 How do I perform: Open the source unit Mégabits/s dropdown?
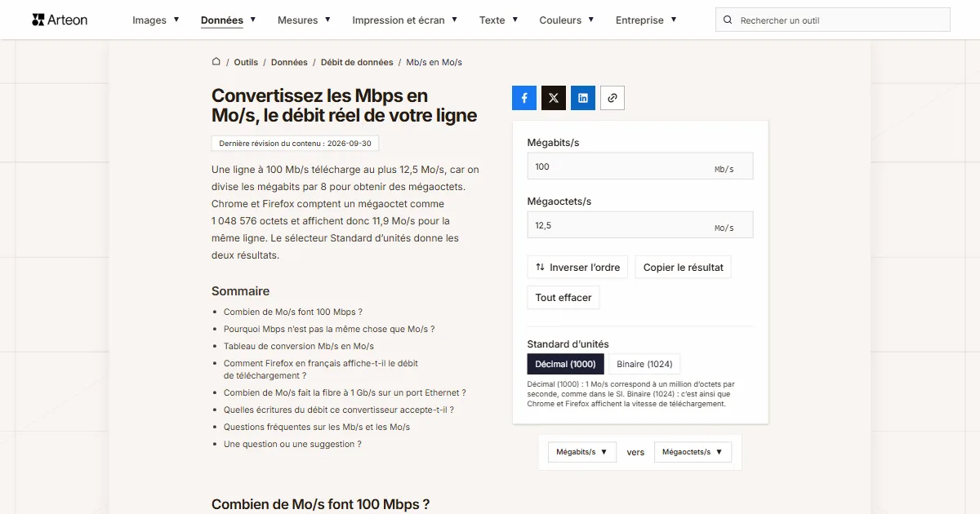point(582,452)
